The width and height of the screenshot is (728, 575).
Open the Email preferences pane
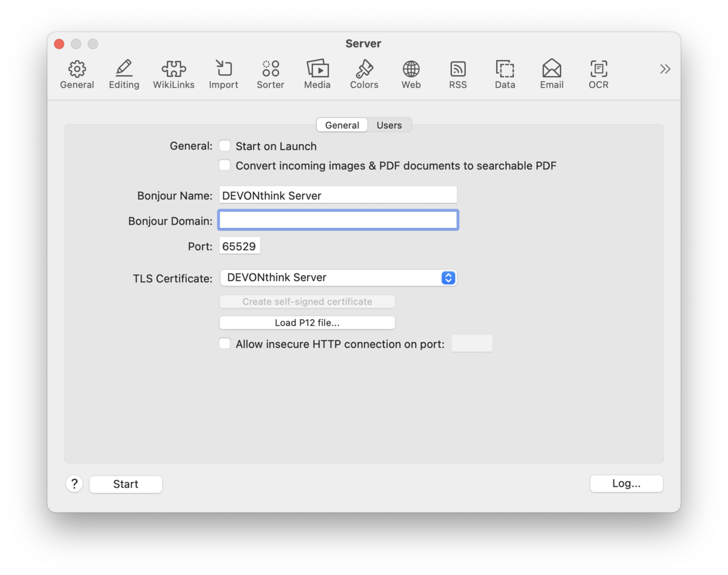point(551,75)
